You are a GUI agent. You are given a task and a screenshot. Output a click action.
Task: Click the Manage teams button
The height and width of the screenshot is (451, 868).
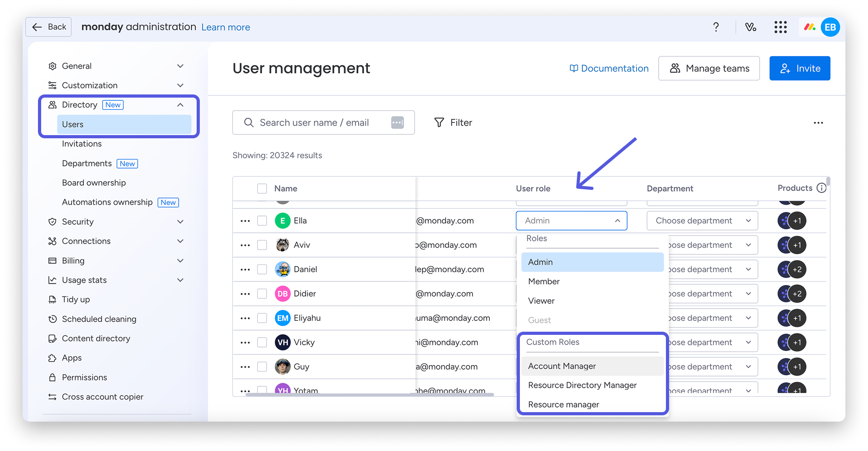[709, 68]
